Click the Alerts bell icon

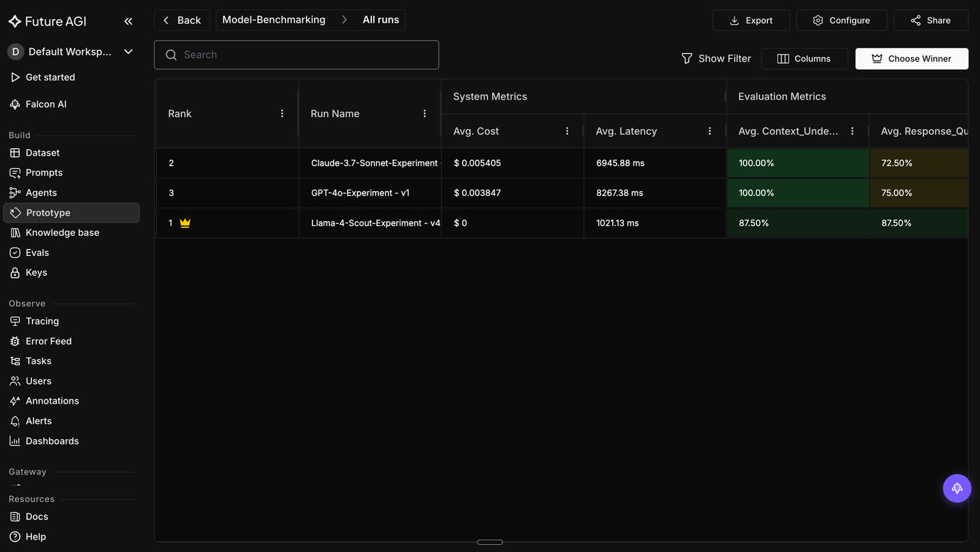click(x=15, y=421)
